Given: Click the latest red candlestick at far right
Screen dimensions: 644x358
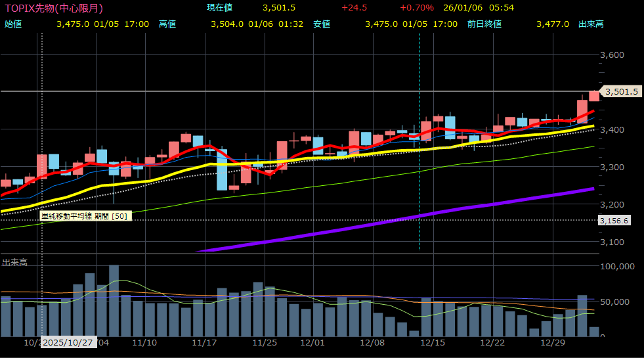Looking at the screenshot, I should (x=593, y=96).
